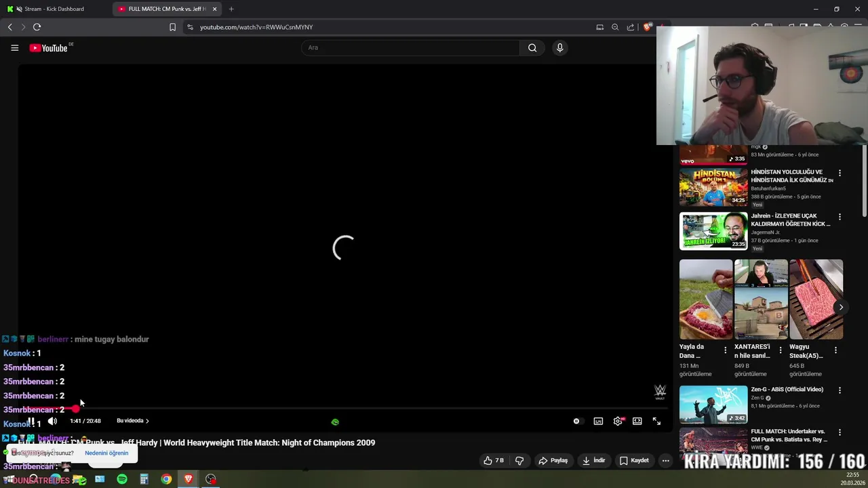This screenshot has height=488, width=868.
Task: Click the Paylaş share button
Action: point(553,460)
